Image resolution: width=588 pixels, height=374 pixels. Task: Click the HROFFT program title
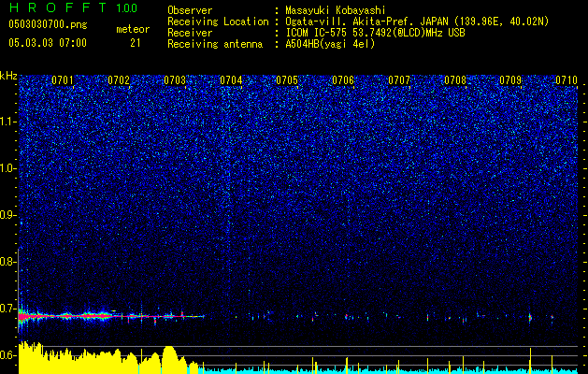[x=59, y=7]
